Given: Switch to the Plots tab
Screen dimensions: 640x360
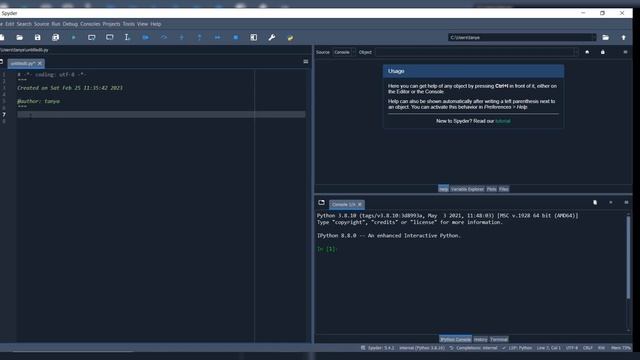Looking at the screenshot, I should tap(491, 189).
